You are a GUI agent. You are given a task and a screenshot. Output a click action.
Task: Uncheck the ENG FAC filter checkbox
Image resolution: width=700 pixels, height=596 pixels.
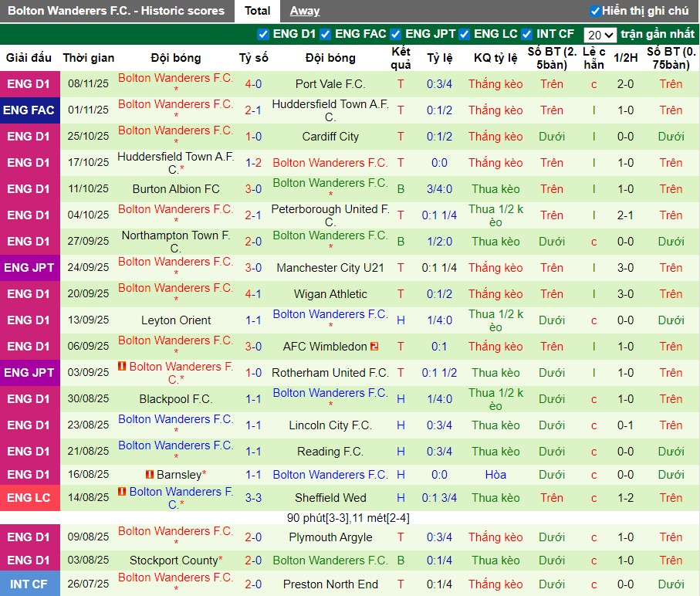[x=326, y=34]
